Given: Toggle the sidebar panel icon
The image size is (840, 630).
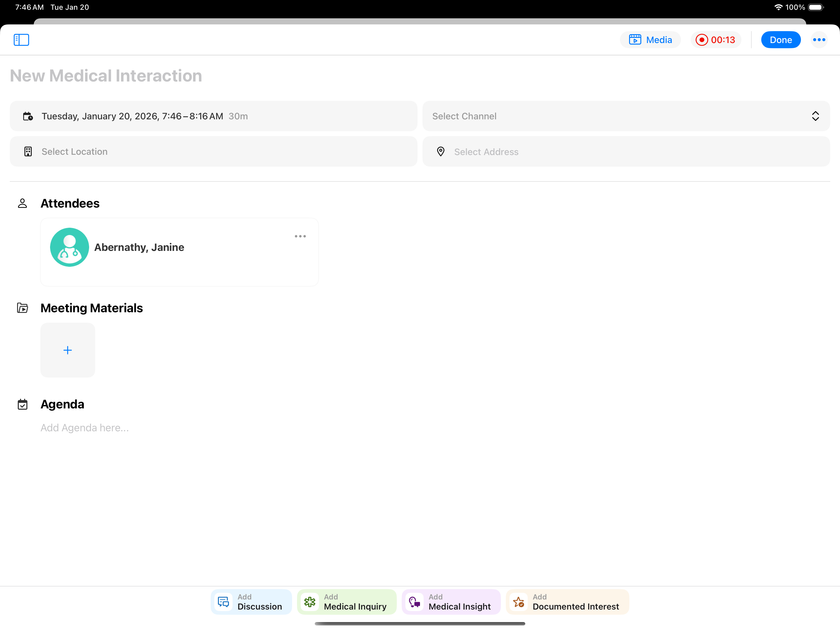Looking at the screenshot, I should pyautogui.click(x=21, y=40).
